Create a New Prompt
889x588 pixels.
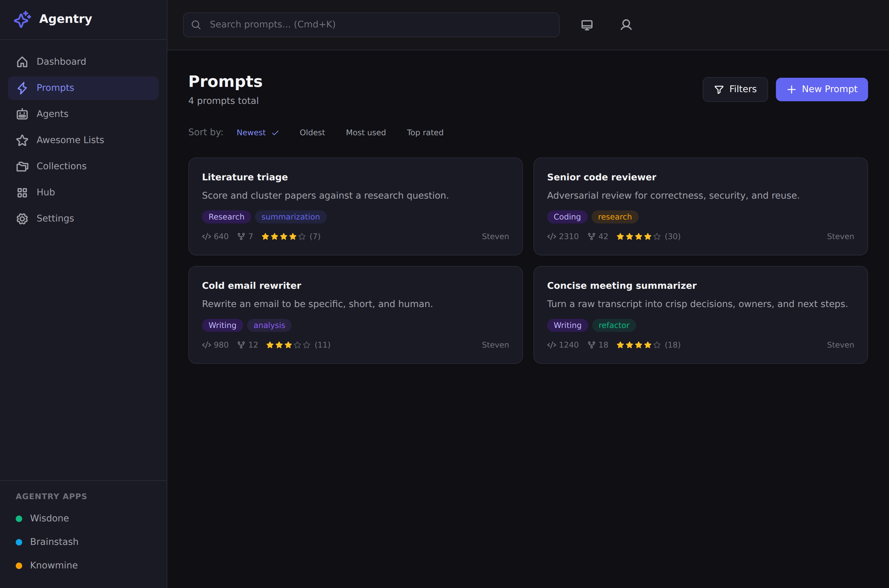pyautogui.click(x=821, y=89)
